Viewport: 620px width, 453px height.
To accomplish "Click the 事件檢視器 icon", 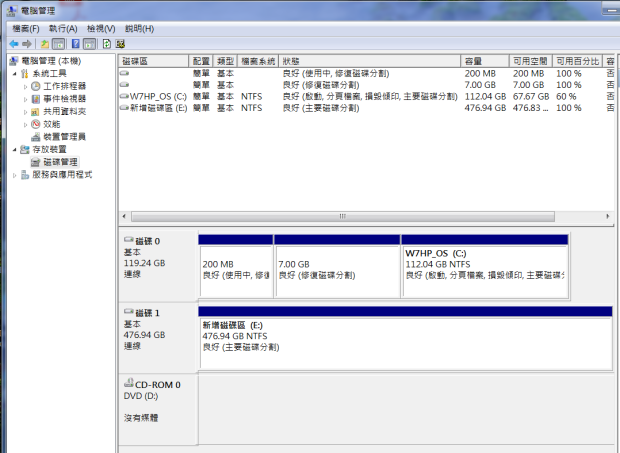I will (36, 99).
